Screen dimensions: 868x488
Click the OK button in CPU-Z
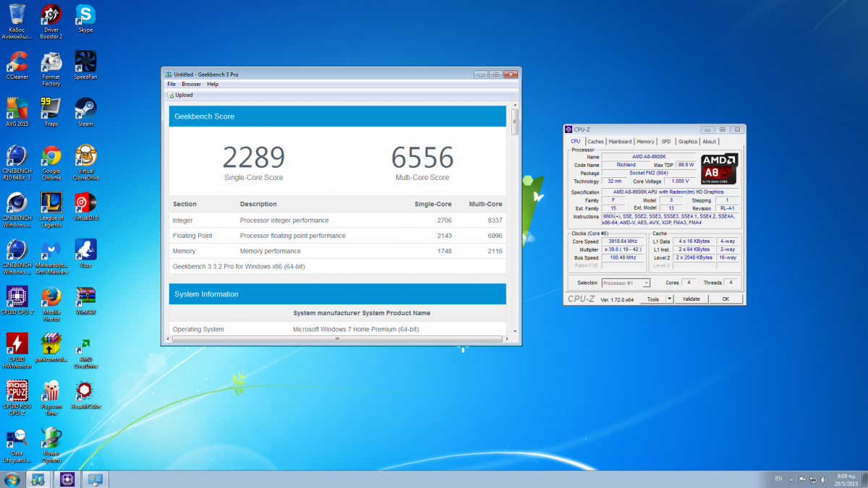click(725, 299)
